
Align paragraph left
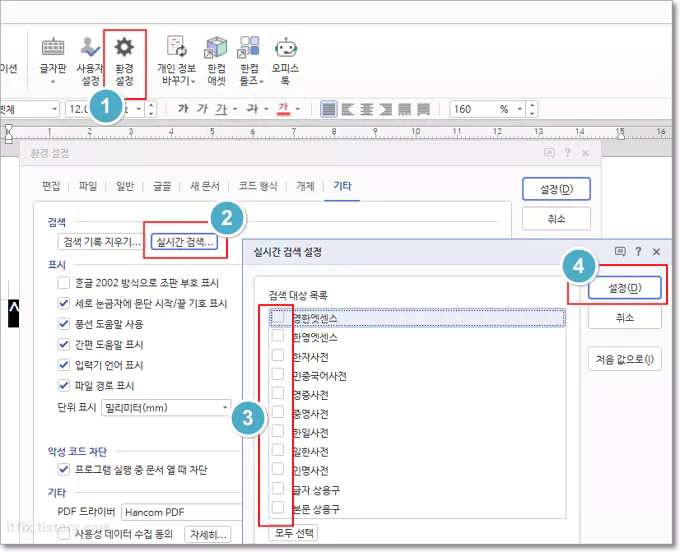[x=347, y=109]
